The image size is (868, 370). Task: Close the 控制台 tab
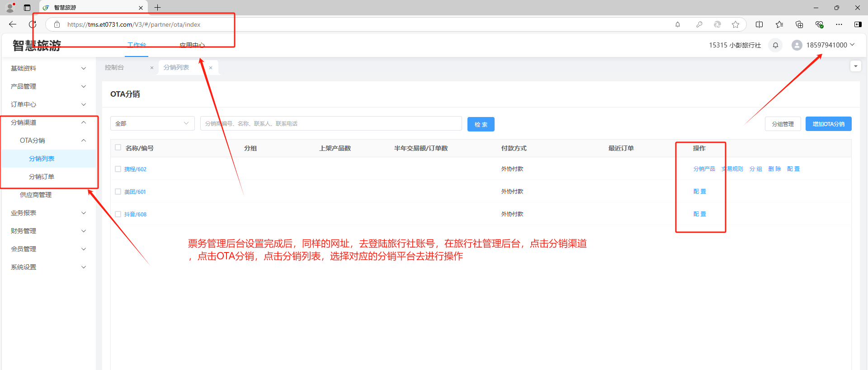coord(152,68)
